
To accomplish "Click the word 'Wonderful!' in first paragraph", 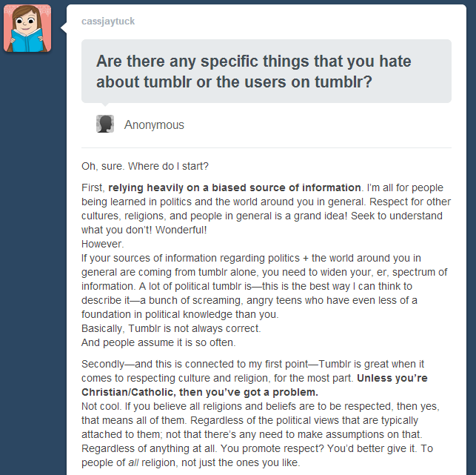I will click(181, 230).
